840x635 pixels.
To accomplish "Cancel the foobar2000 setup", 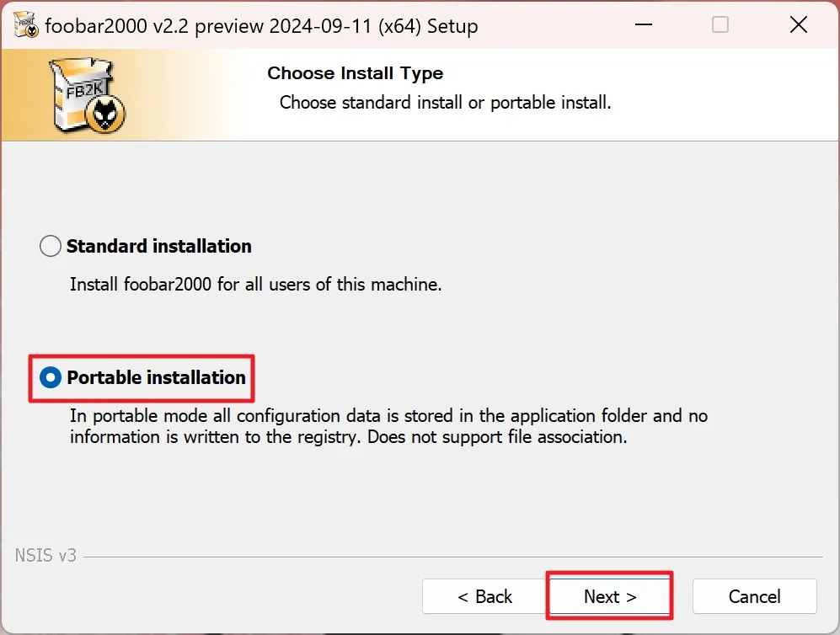I will click(x=754, y=596).
